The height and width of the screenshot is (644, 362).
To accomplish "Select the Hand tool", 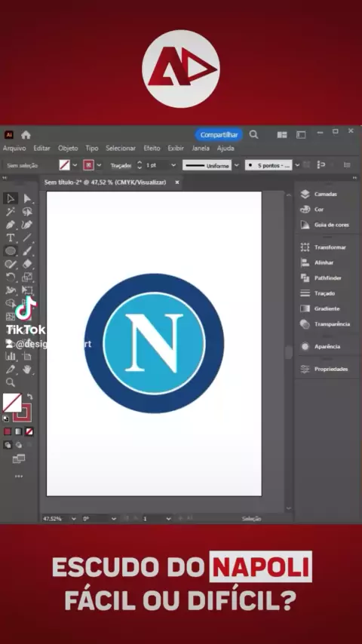I will click(x=27, y=370).
